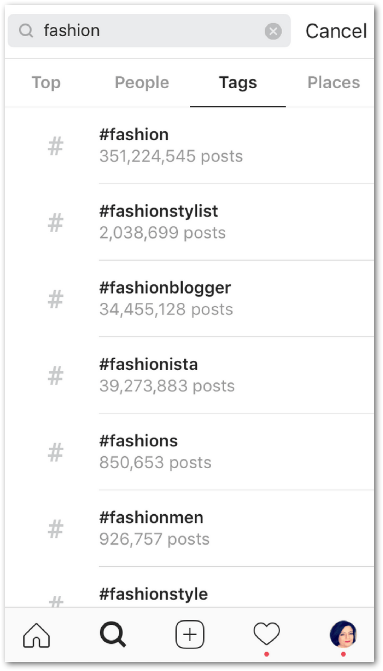Click hash icon beside #fashionmen
This screenshot has height=671, width=383.
tap(55, 529)
